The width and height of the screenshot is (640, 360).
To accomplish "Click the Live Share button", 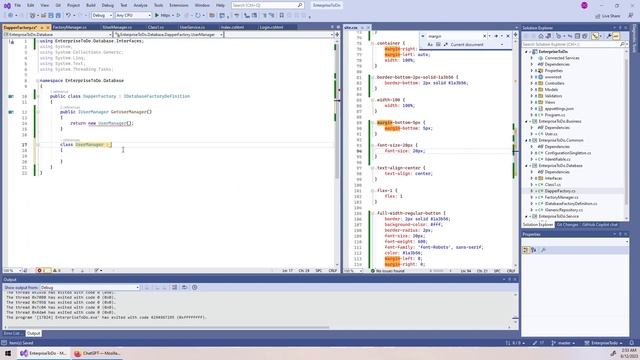I will click(608, 16).
